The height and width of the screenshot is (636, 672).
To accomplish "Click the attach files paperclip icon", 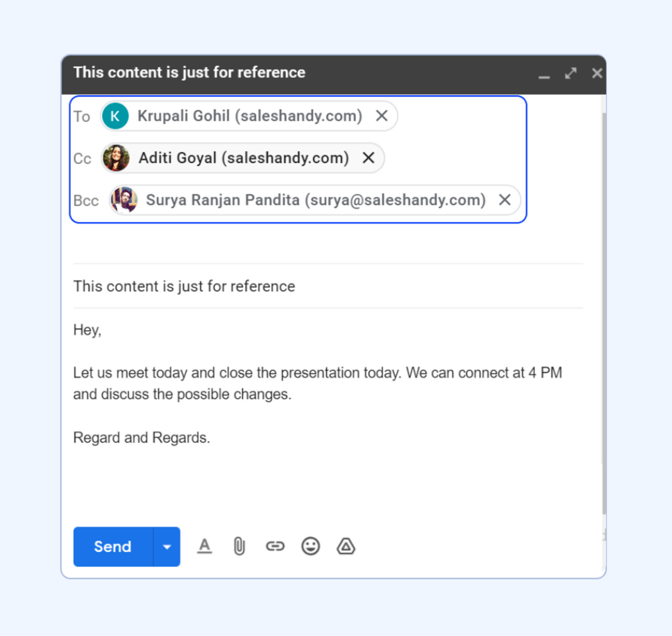I will [x=240, y=546].
